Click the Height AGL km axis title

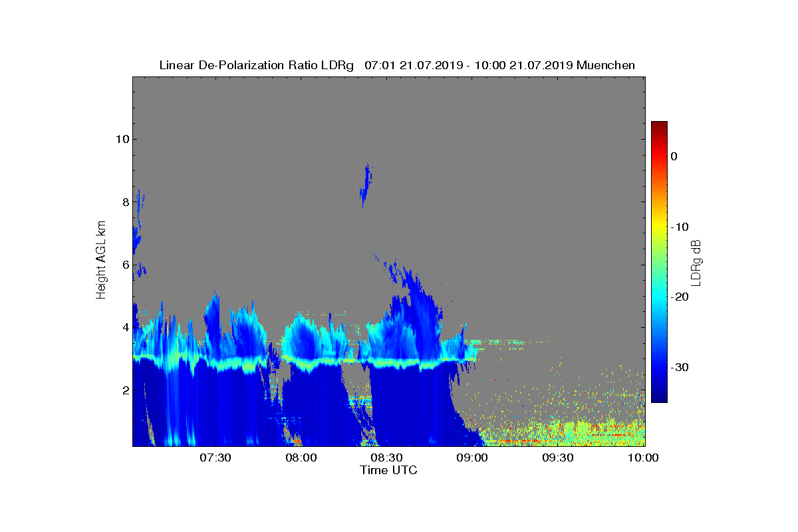101,261
